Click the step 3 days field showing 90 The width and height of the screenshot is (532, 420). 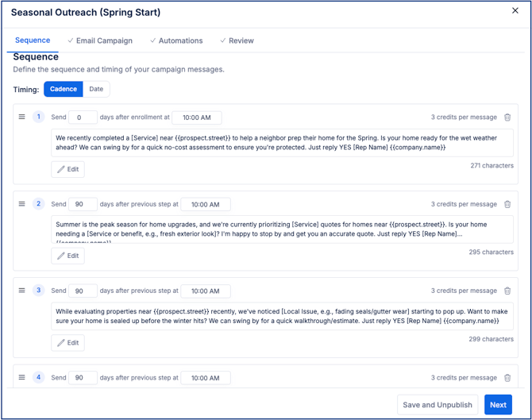pos(83,291)
